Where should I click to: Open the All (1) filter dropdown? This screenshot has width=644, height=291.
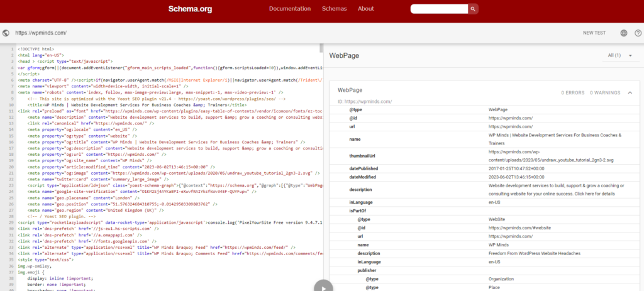click(619, 55)
